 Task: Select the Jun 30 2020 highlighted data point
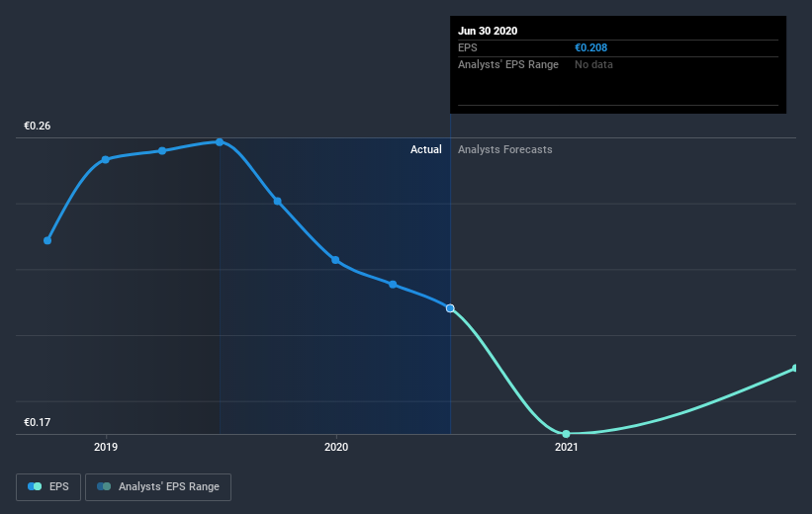point(450,308)
